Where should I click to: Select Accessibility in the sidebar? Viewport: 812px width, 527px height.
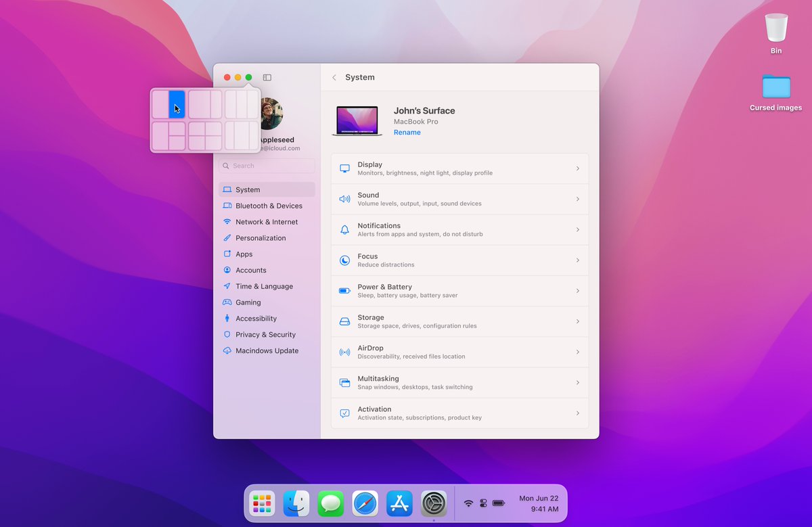pos(267,319)
